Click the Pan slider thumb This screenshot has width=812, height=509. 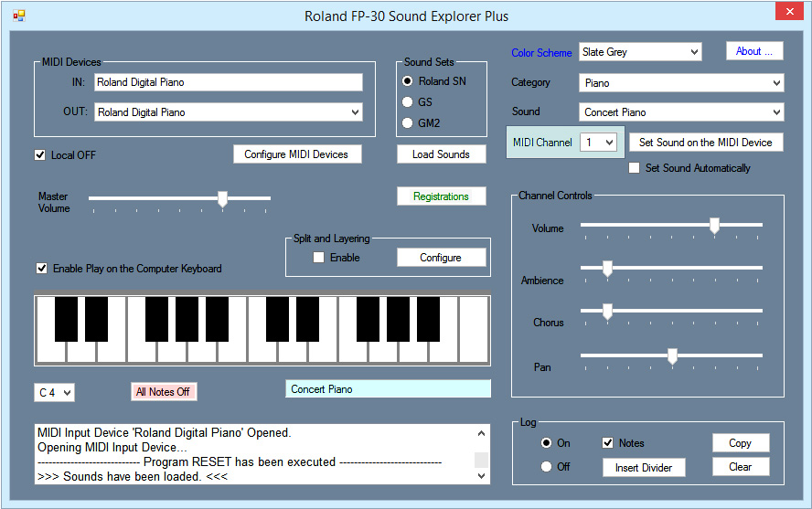[672, 355]
